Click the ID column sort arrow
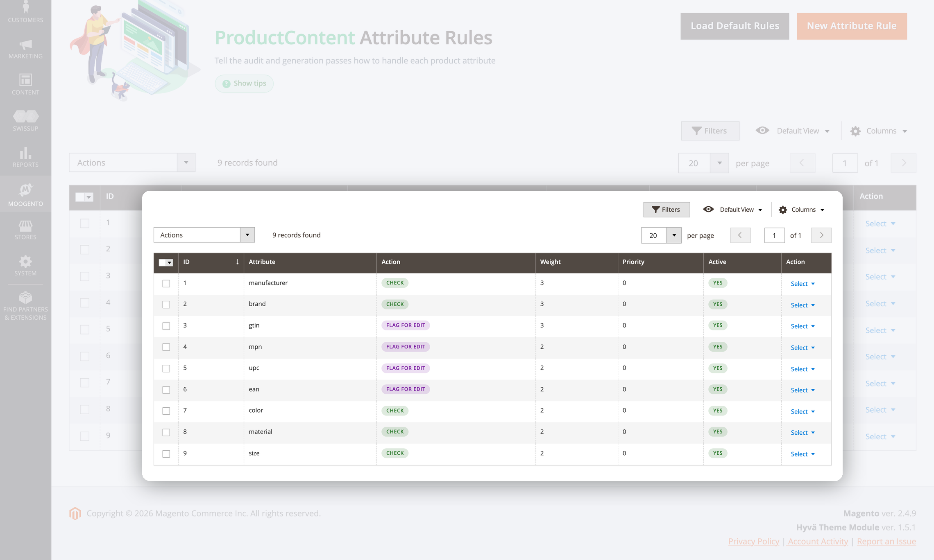This screenshot has width=934, height=560. click(238, 262)
